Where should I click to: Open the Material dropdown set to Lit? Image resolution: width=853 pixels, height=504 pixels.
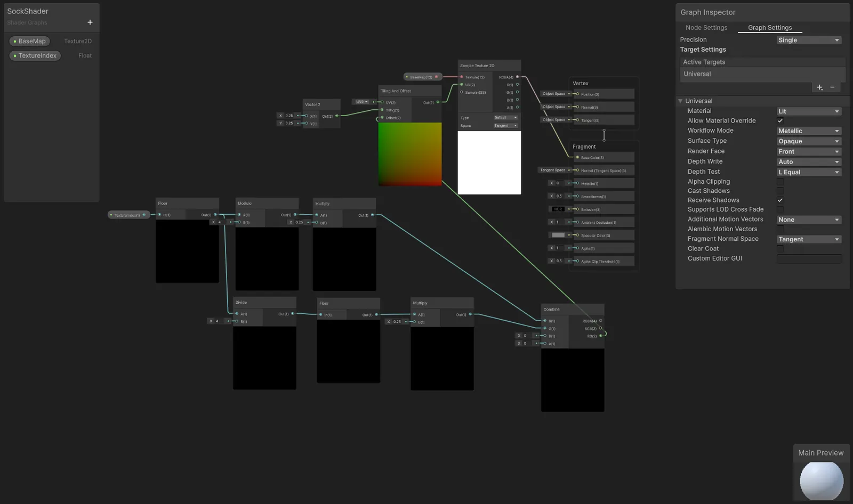click(x=809, y=111)
